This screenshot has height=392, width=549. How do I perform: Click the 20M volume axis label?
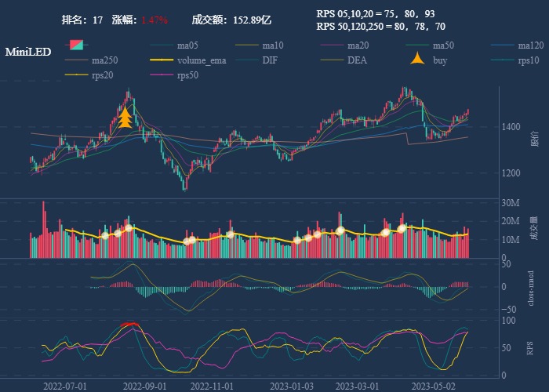(x=511, y=221)
